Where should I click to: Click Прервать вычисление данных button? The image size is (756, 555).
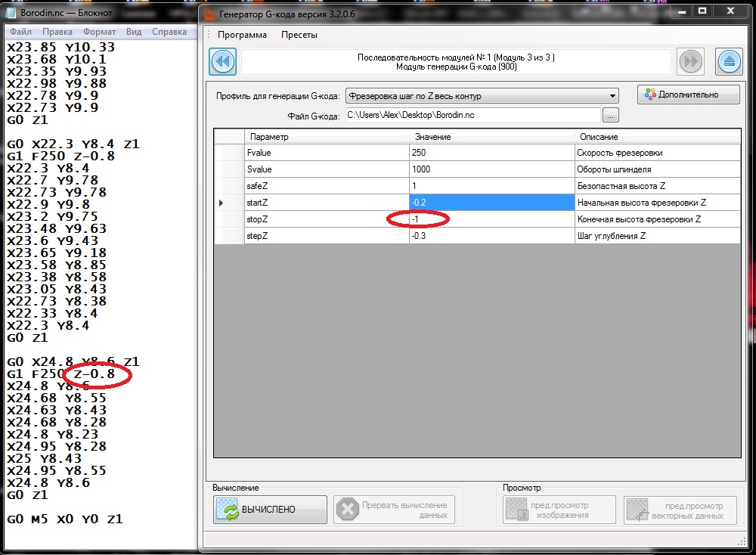pyautogui.click(x=395, y=510)
